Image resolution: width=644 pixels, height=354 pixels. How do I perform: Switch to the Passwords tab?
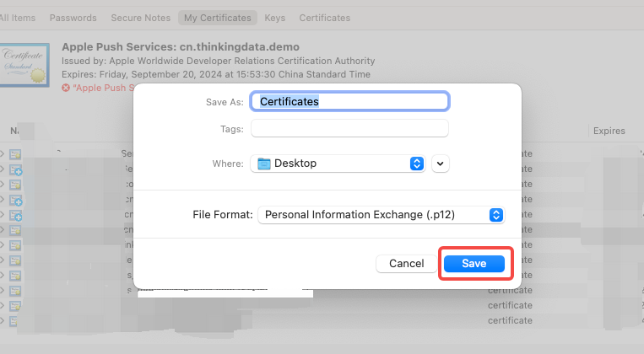(x=73, y=18)
